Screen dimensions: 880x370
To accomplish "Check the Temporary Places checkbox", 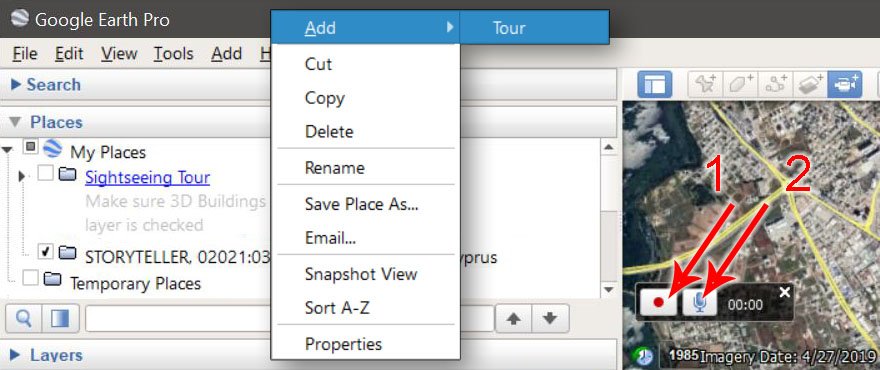I will 30,278.
